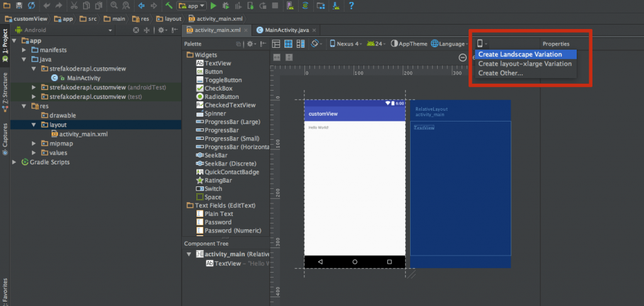Click the Make Project hammer icon
This screenshot has height=306, width=644.
pyautogui.click(x=169, y=6)
